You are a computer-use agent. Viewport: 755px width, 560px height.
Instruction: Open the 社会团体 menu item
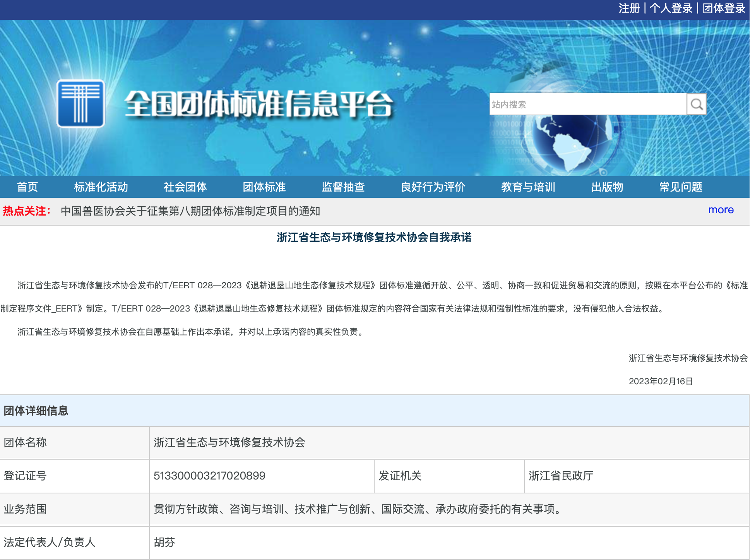tap(185, 187)
